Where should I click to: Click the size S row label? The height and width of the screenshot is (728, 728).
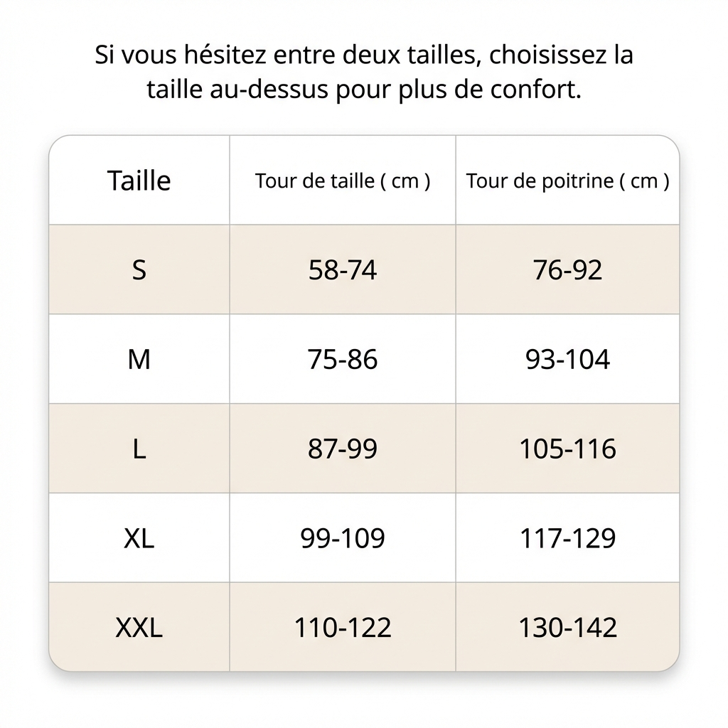(x=139, y=270)
